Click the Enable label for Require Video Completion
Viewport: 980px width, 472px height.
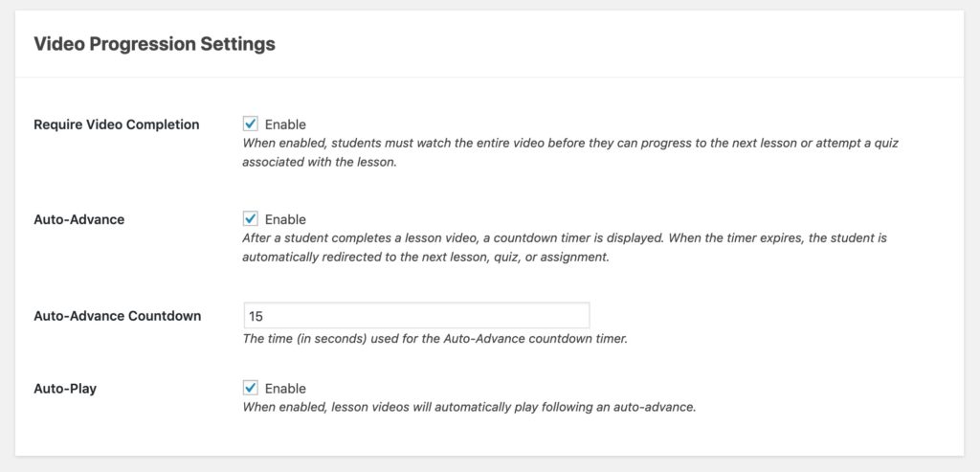click(x=285, y=124)
